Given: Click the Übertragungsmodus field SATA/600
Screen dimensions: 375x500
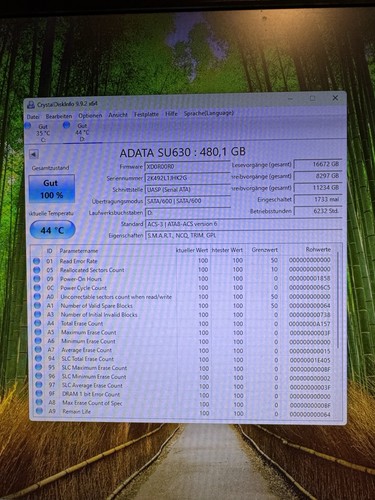Looking at the screenshot, I should [x=188, y=201].
